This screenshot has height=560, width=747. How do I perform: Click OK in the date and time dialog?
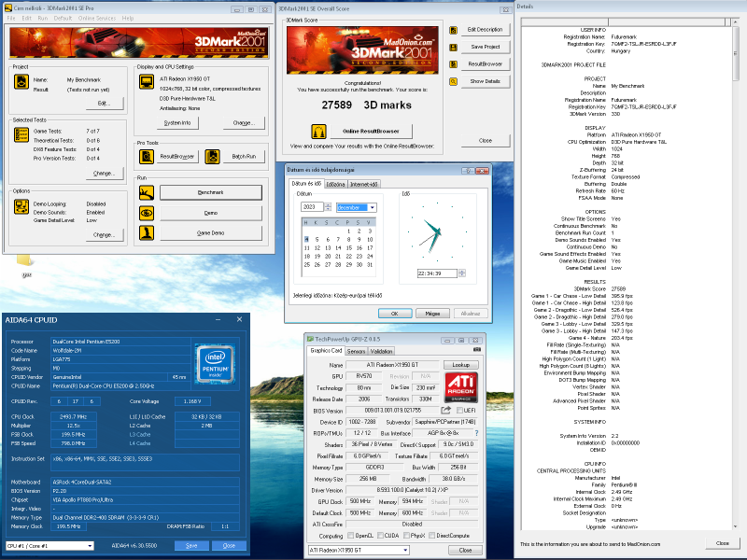[x=395, y=314]
